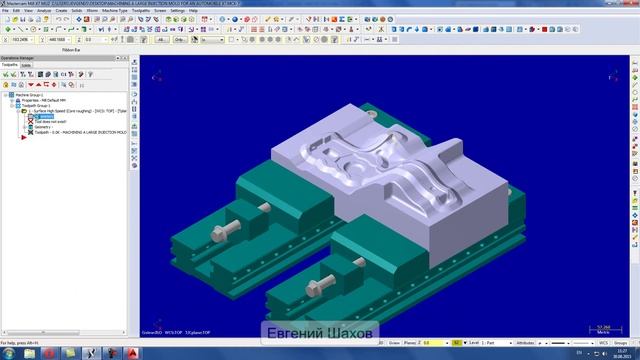The width and height of the screenshot is (640, 360).
Task: Switch to the Solids tab in Operations Manager
Action: 26,65
